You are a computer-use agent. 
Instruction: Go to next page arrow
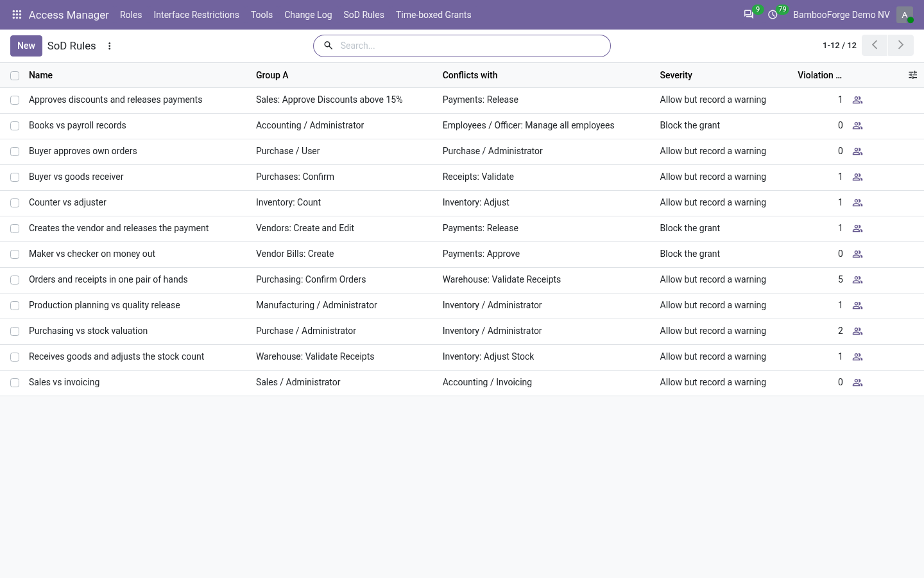coord(901,46)
